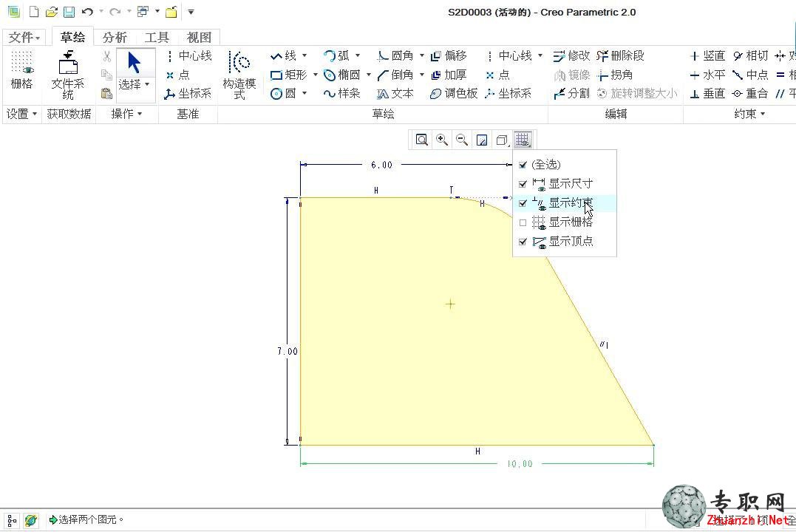
Task: Click the New file icon
Action: 33,12
